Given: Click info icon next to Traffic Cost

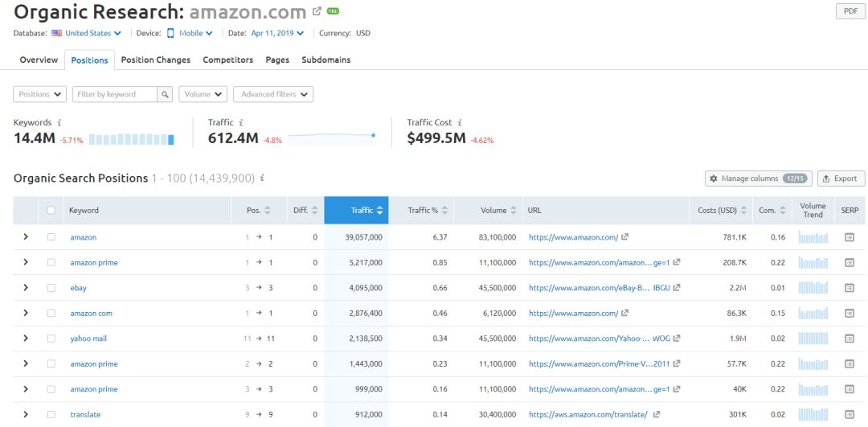Looking at the screenshot, I should (x=460, y=123).
